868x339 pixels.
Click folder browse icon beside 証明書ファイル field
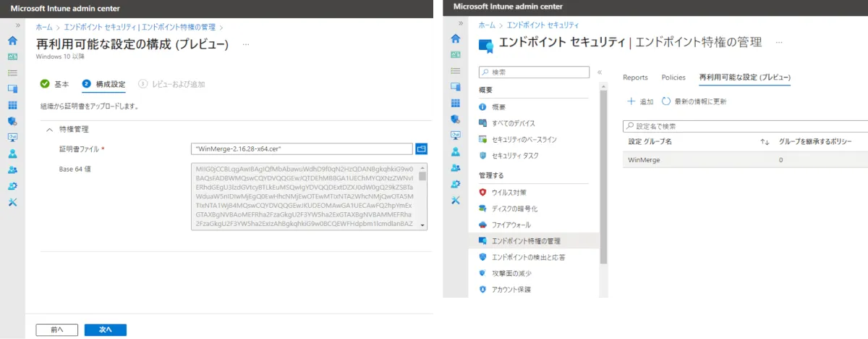coord(422,148)
